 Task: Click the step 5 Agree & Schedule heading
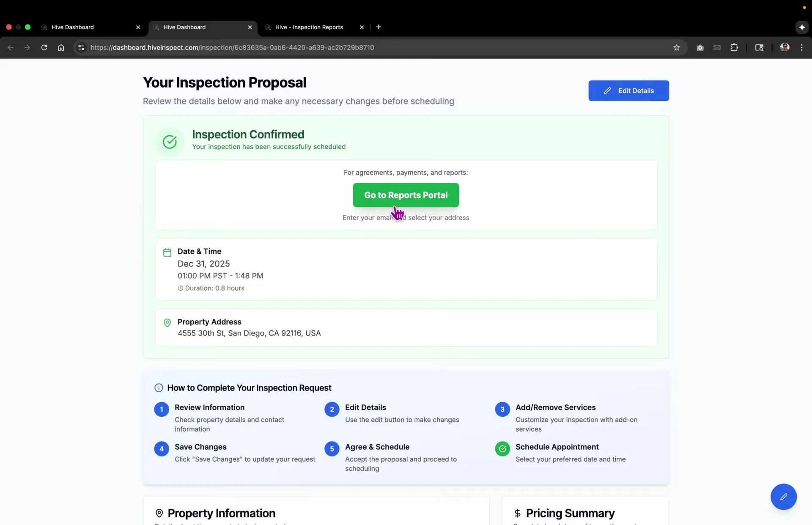point(377,447)
